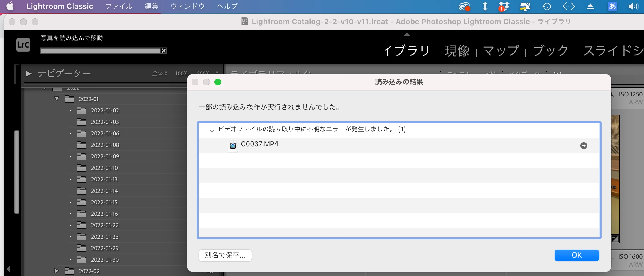The width and height of the screenshot is (644, 276).
Task: Open the Lightroom Classic menu
Action: point(60,6)
